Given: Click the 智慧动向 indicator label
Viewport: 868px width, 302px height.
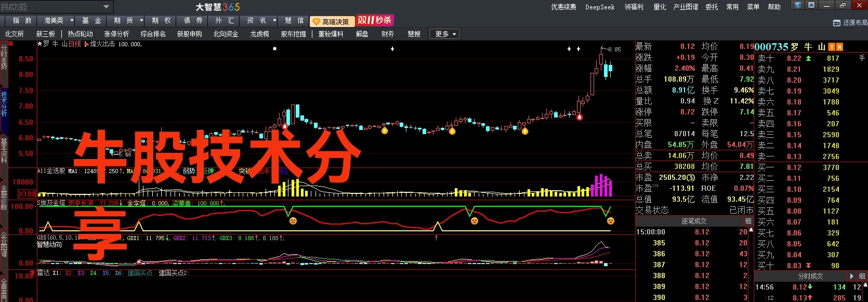Looking at the screenshot, I should pos(49,244).
